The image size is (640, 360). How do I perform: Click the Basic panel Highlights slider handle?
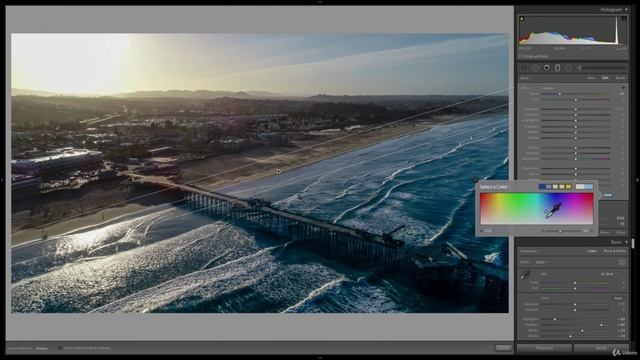[x=555, y=319]
